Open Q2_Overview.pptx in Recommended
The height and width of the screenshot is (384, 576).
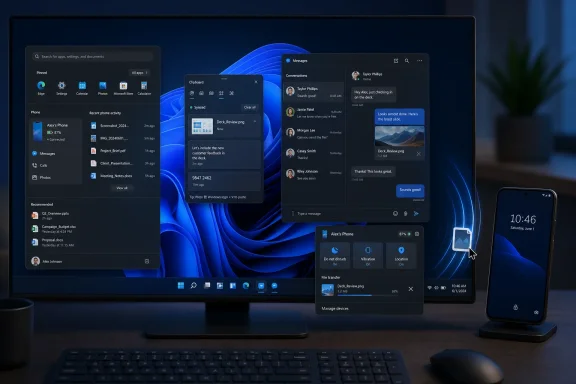[x=50, y=215]
